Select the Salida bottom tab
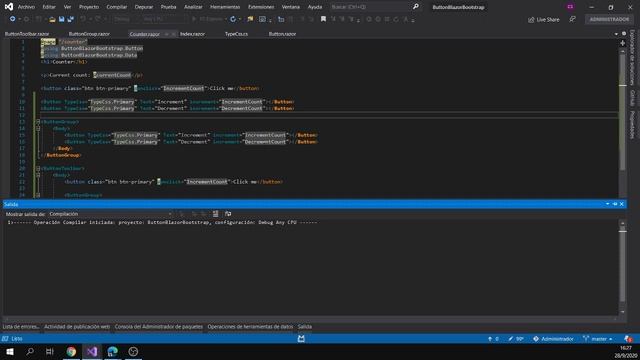This screenshot has width=640, height=360. tap(304, 327)
